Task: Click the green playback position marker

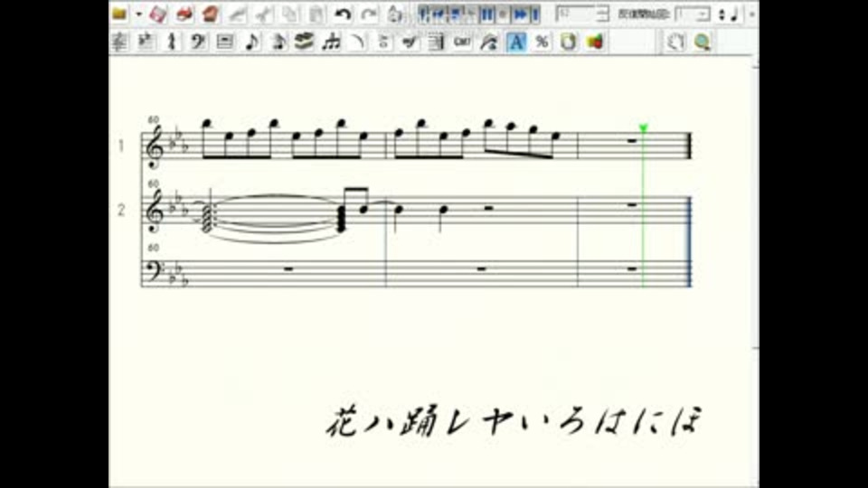Action: (643, 128)
